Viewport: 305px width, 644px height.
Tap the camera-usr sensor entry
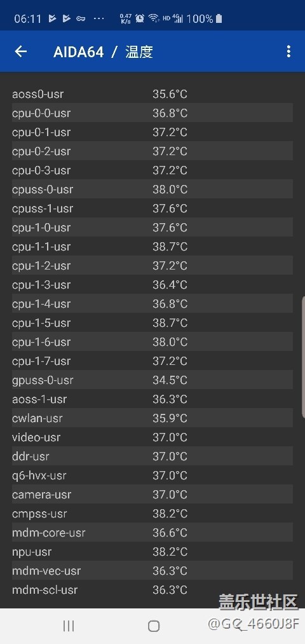(x=152, y=495)
